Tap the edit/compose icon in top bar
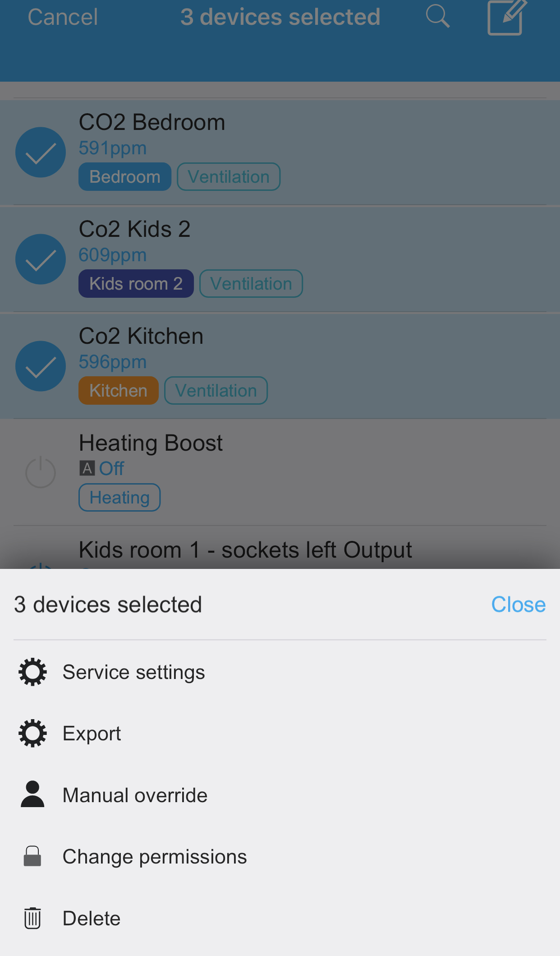 point(505,17)
